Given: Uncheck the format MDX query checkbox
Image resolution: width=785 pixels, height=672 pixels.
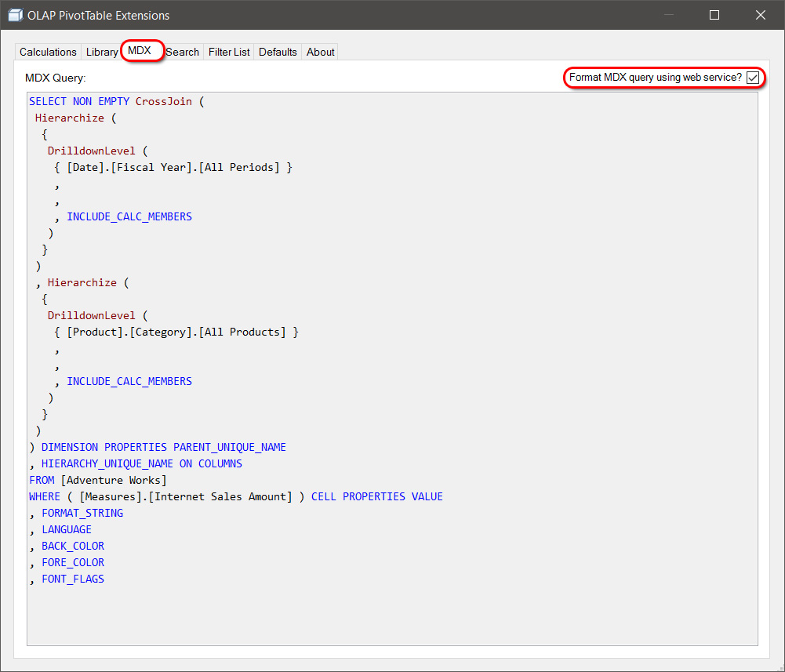Looking at the screenshot, I should tap(752, 78).
